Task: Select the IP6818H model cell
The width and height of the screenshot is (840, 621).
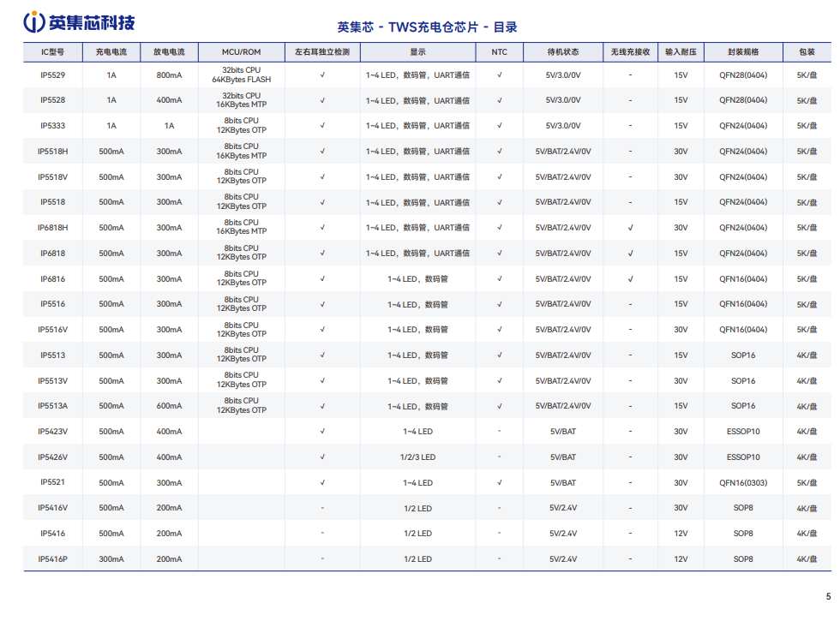Action: click(52, 228)
